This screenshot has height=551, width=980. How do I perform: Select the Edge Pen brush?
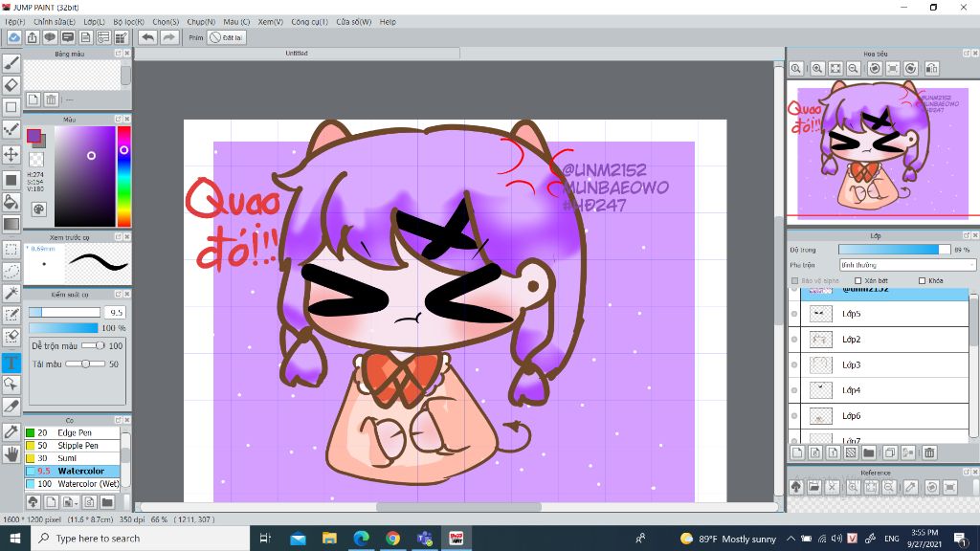(72, 432)
